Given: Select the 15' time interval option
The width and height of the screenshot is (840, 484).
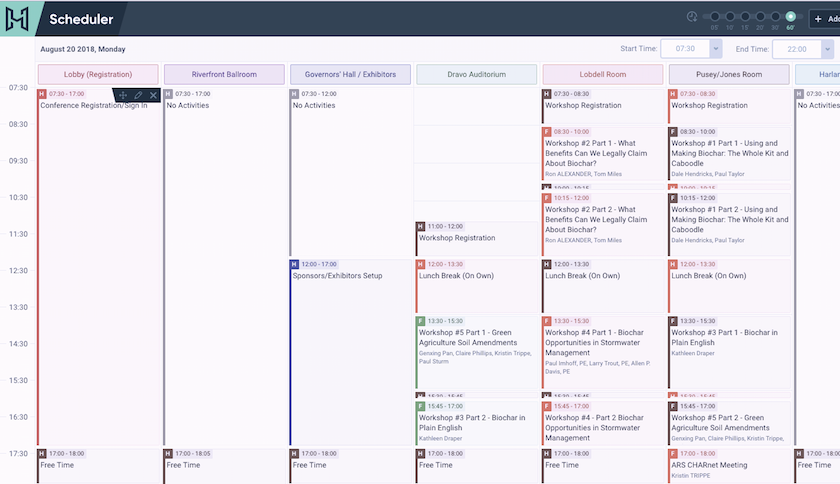Looking at the screenshot, I should pyautogui.click(x=745, y=17).
